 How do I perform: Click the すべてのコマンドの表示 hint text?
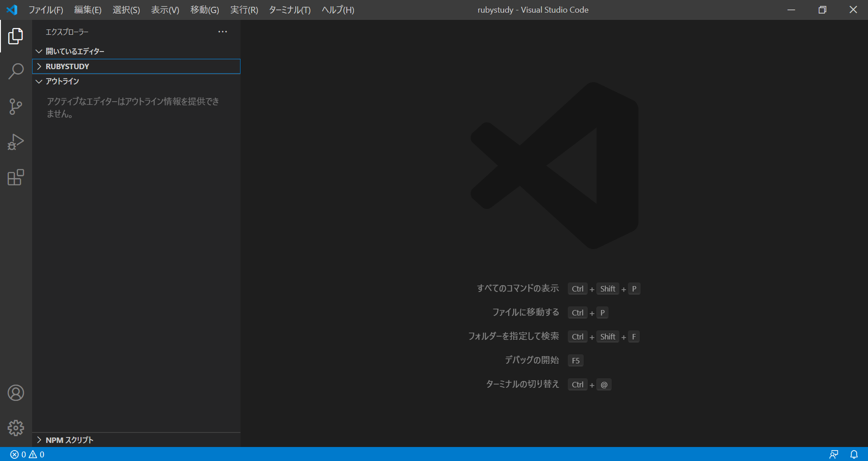point(518,288)
